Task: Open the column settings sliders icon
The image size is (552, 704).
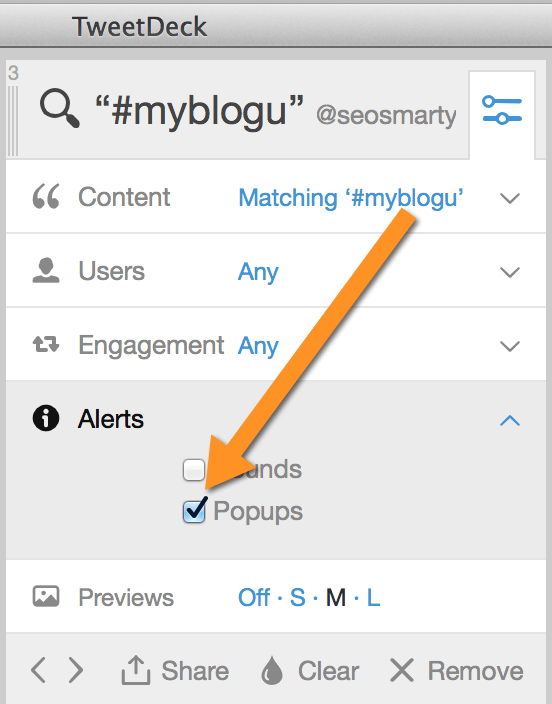Action: (502, 110)
